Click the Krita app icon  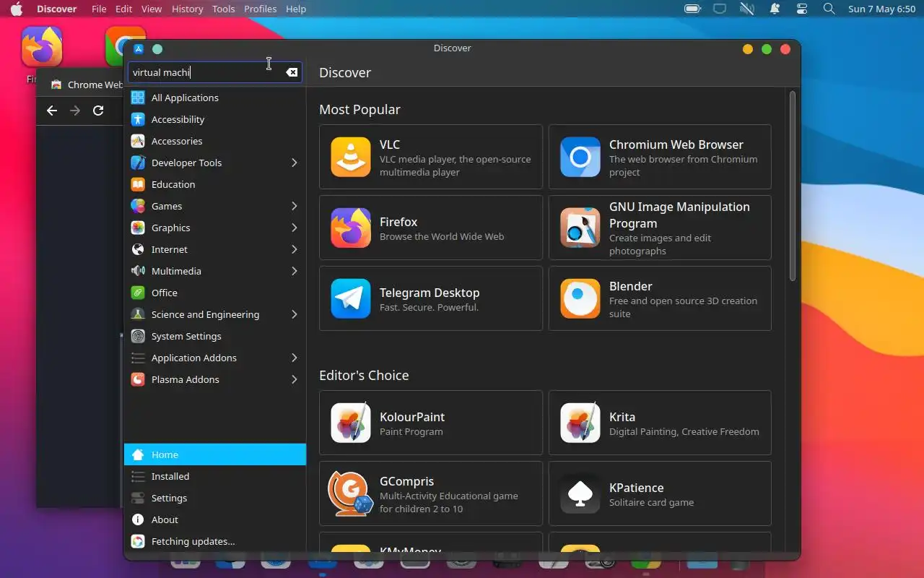(x=580, y=423)
